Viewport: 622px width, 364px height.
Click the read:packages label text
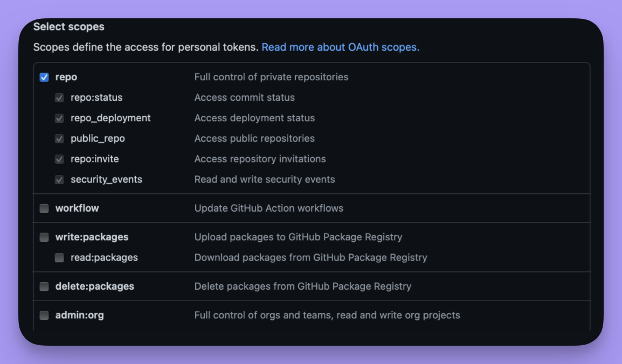105,257
